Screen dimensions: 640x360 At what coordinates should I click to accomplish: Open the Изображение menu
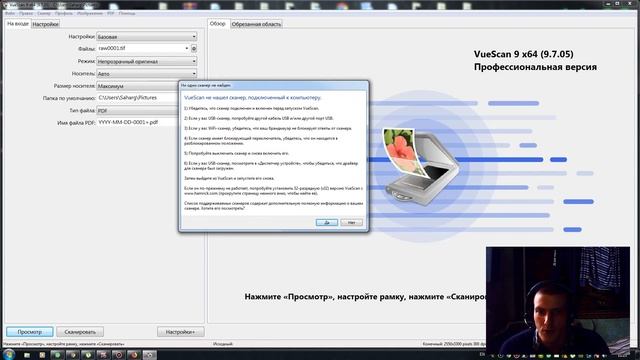pos(90,13)
